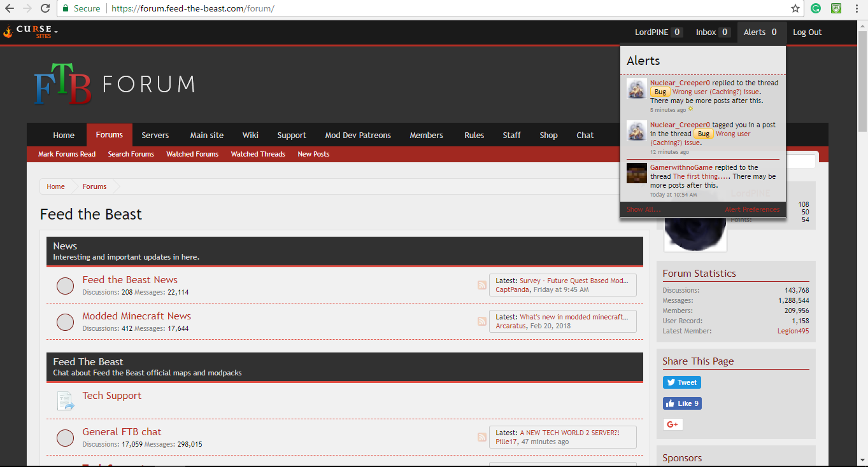Click the browser address bar URL
Image resolution: width=868 pixels, height=467 pixels.
(x=193, y=9)
